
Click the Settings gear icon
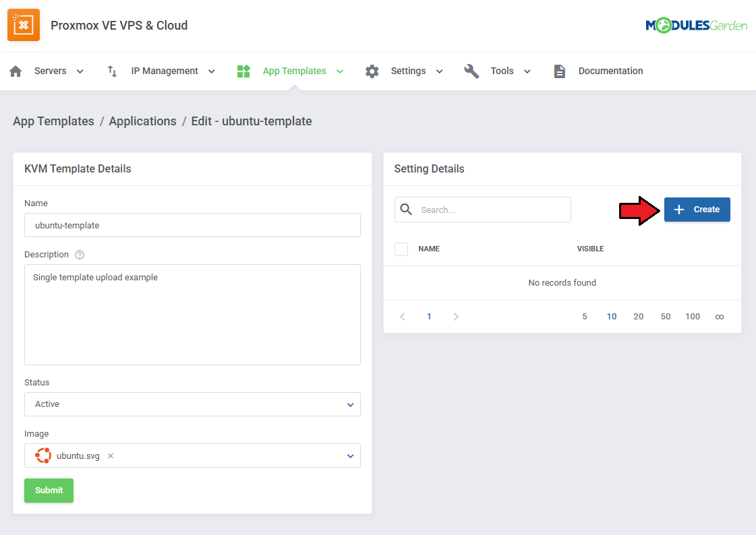point(372,71)
